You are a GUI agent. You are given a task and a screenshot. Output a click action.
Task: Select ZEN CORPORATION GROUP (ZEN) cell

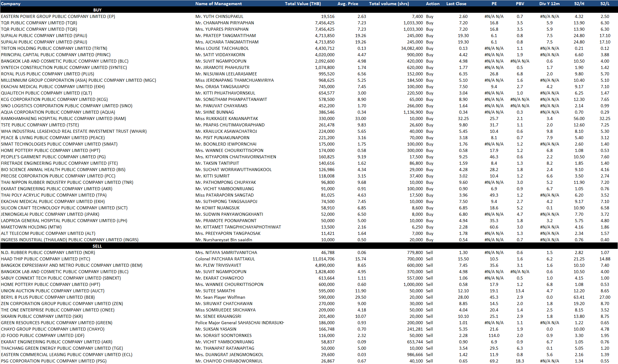point(62,304)
